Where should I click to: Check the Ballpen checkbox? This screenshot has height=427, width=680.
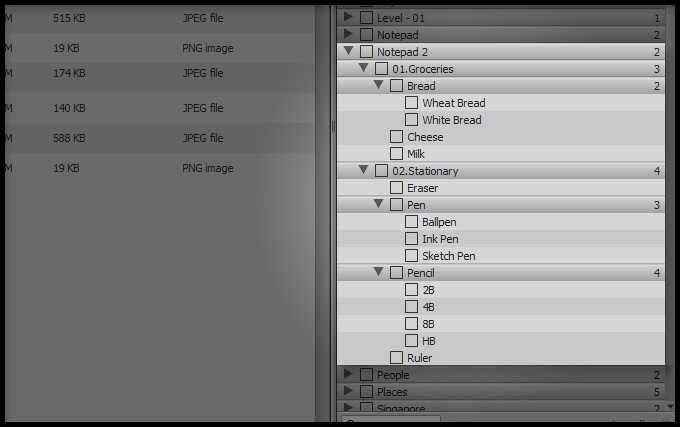[x=412, y=222]
